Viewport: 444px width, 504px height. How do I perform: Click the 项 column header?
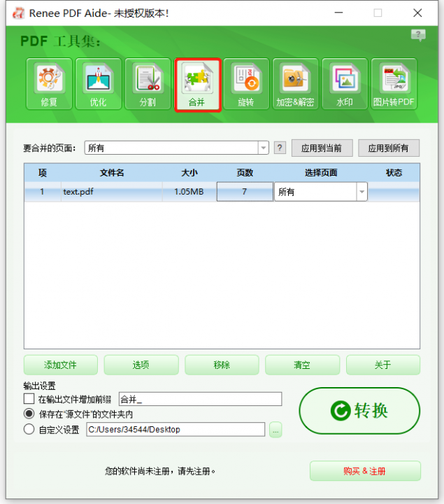43,173
